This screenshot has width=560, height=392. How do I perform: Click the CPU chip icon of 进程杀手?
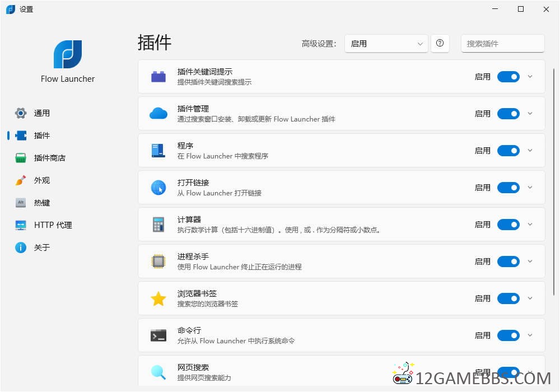coord(158,262)
